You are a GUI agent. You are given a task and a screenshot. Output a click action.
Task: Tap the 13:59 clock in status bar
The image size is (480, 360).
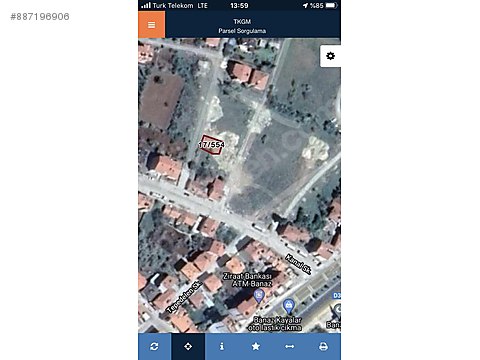[x=239, y=6]
